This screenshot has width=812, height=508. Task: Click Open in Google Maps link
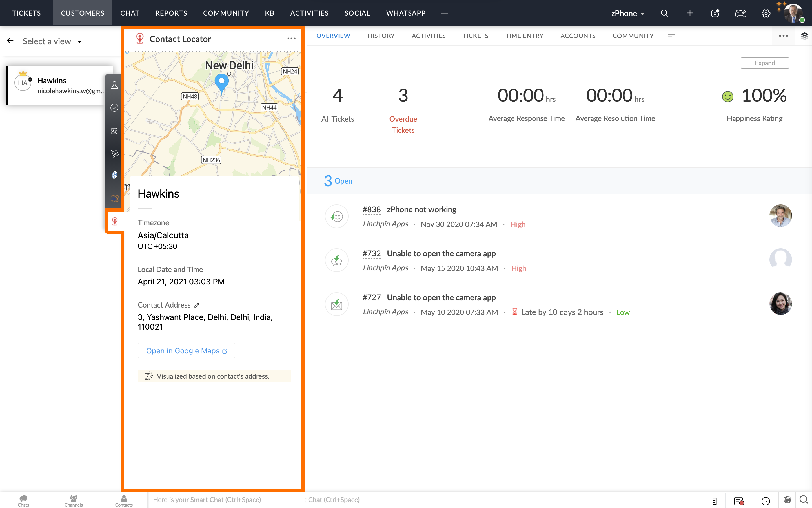click(187, 350)
